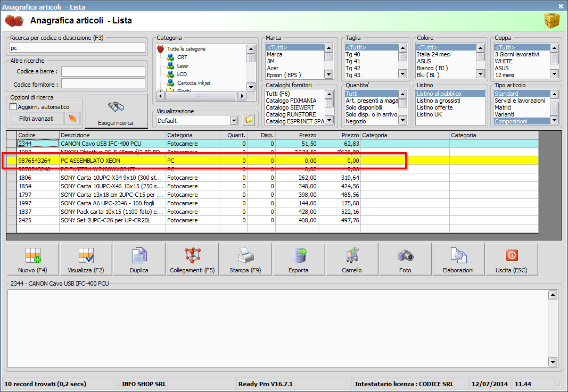
Task: Select Tutte le categorie root node
Action: click(186, 48)
